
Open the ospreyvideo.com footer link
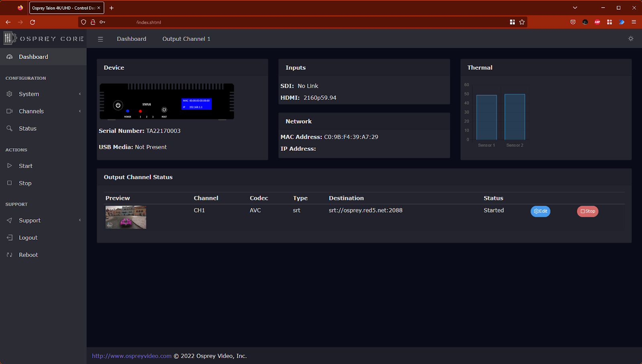coord(132,356)
